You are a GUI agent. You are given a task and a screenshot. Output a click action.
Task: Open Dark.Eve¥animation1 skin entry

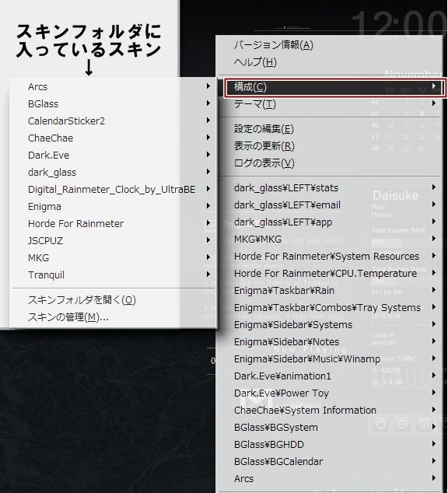click(330, 376)
